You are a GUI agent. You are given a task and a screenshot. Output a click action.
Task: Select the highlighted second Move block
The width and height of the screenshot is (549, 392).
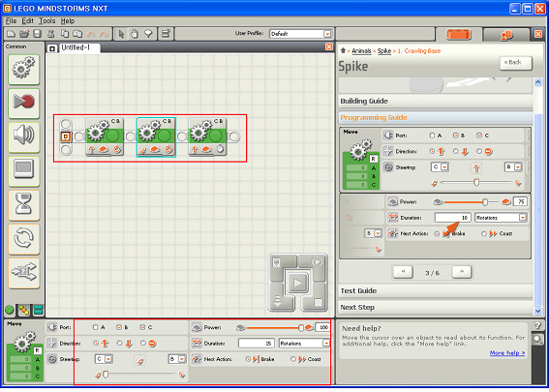click(x=156, y=137)
